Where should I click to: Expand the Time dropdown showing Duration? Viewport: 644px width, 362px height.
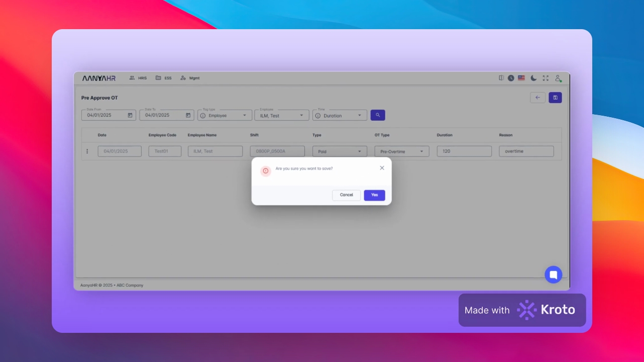(x=340, y=115)
